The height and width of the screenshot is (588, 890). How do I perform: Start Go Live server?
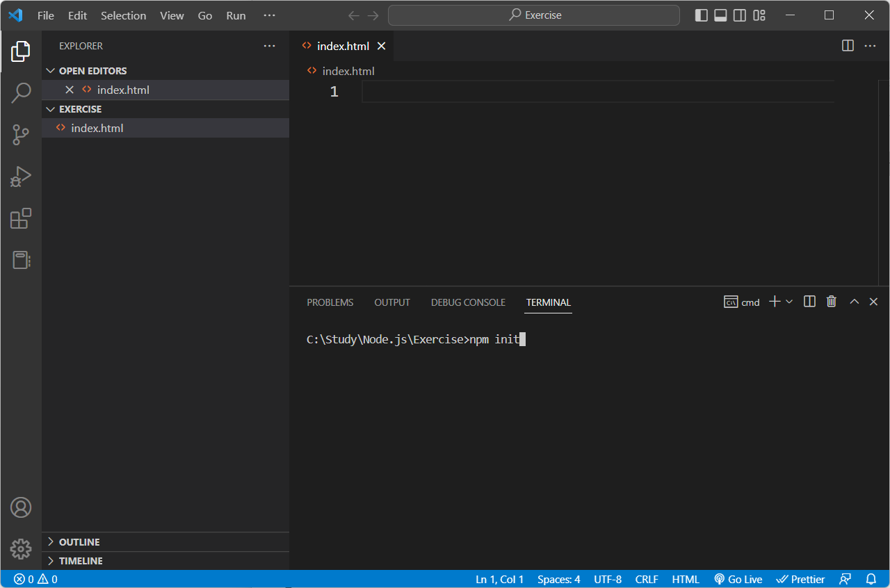coord(738,579)
